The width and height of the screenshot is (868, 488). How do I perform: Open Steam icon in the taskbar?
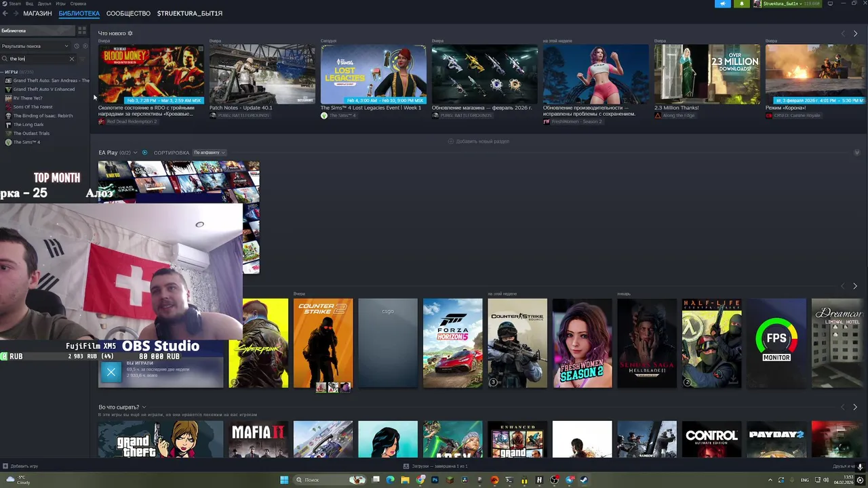(584, 480)
